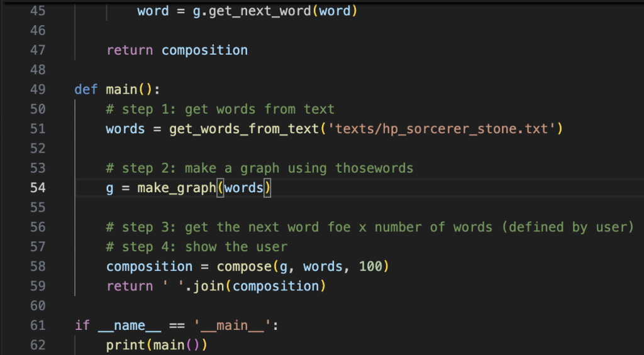
Task: Click line number 49 in the gutter
Action: tap(38, 90)
